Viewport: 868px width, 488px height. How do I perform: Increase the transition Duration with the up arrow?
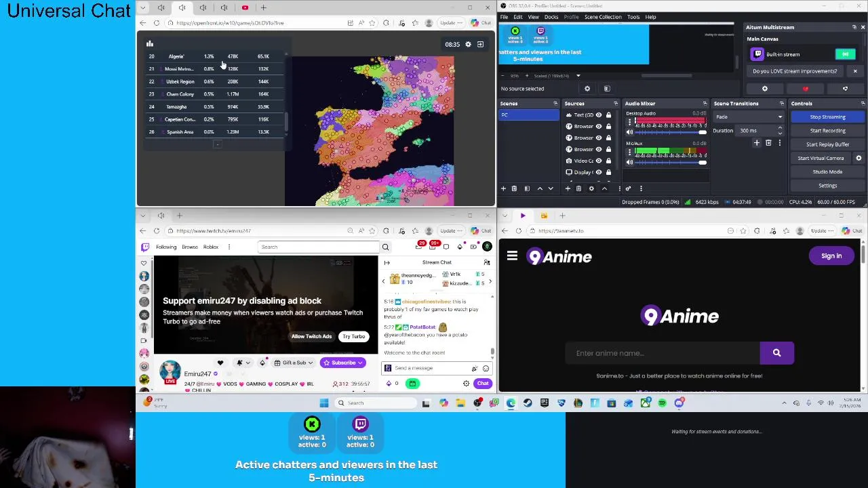click(x=780, y=128)
